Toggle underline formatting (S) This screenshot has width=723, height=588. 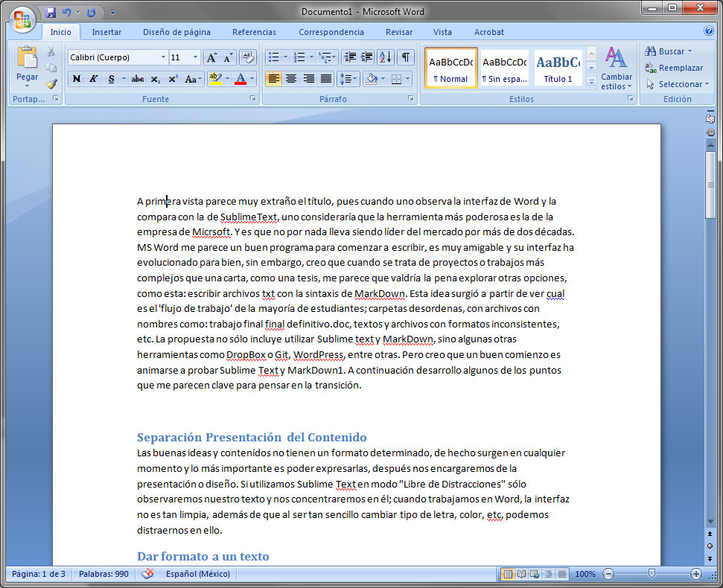111,79
